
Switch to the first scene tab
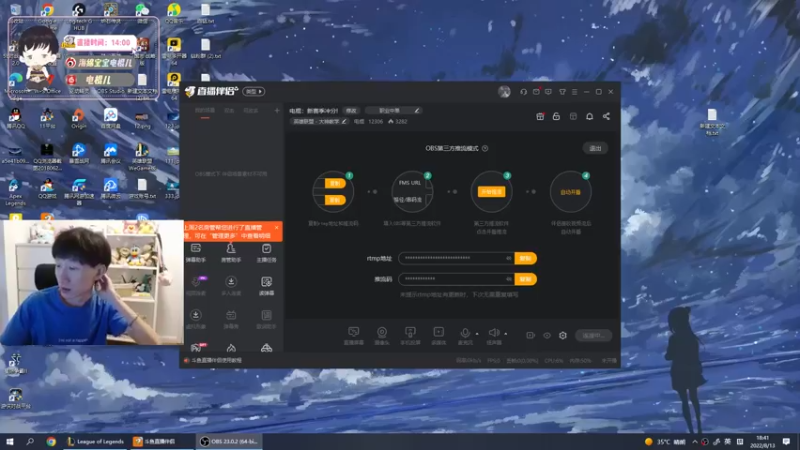point(205,111)
